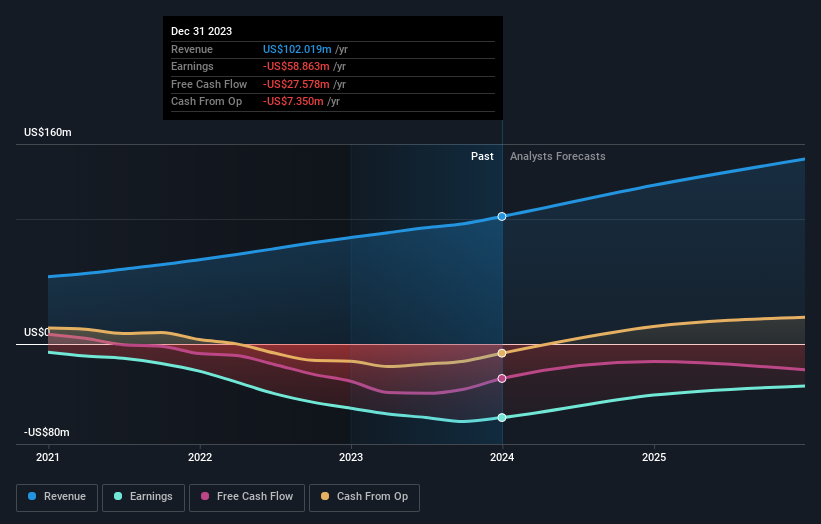Toggle the Cash From Op legend button
Screen dimensions: 821x524
(364, 497)
